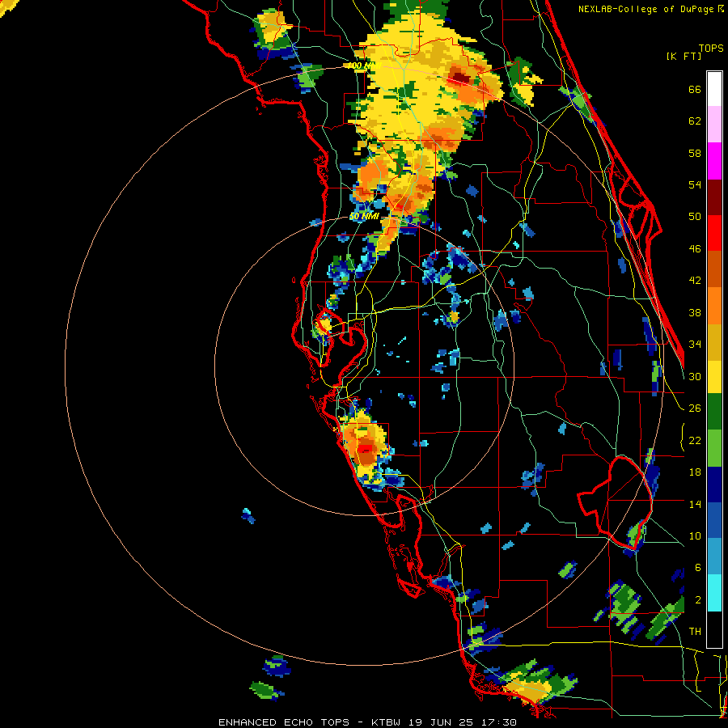
Task: Pick the dark green legend swatch
Action: (x=714, y=412)
